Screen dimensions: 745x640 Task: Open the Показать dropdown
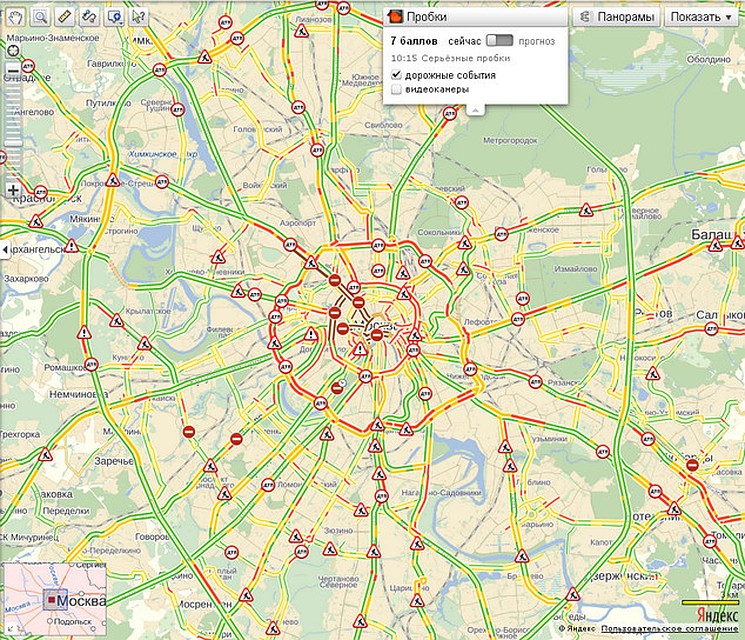point(701,17)
